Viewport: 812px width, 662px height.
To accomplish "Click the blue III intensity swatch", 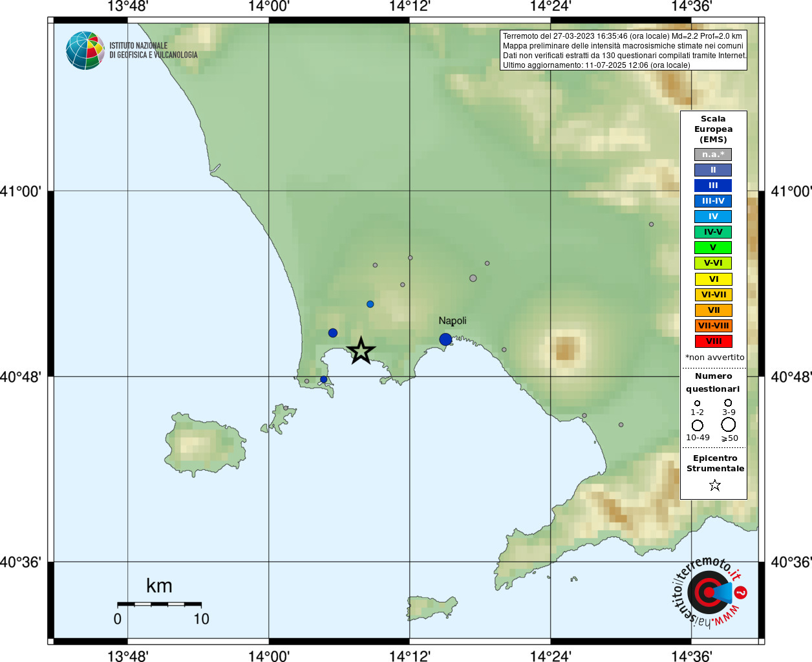I will 714,186.
